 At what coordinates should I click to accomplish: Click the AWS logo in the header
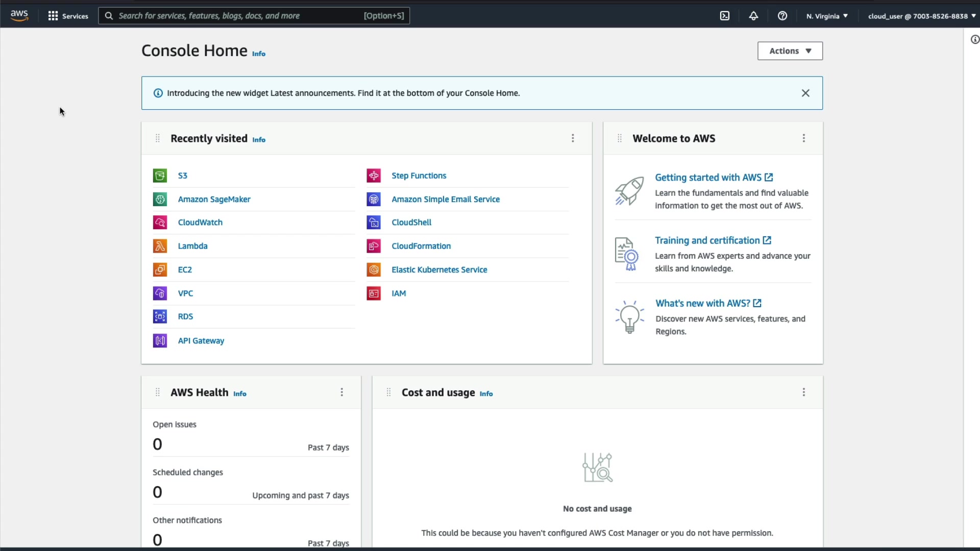(19, 16)
